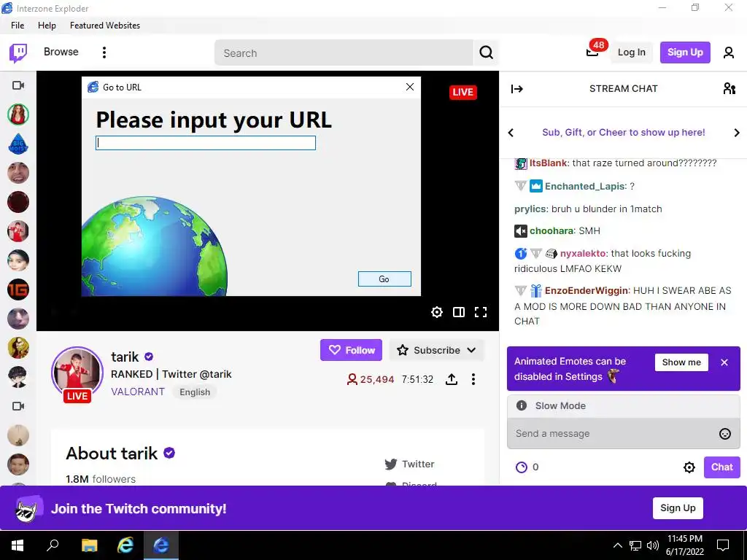Click the Twitch search field

click(x=344, y=52)
